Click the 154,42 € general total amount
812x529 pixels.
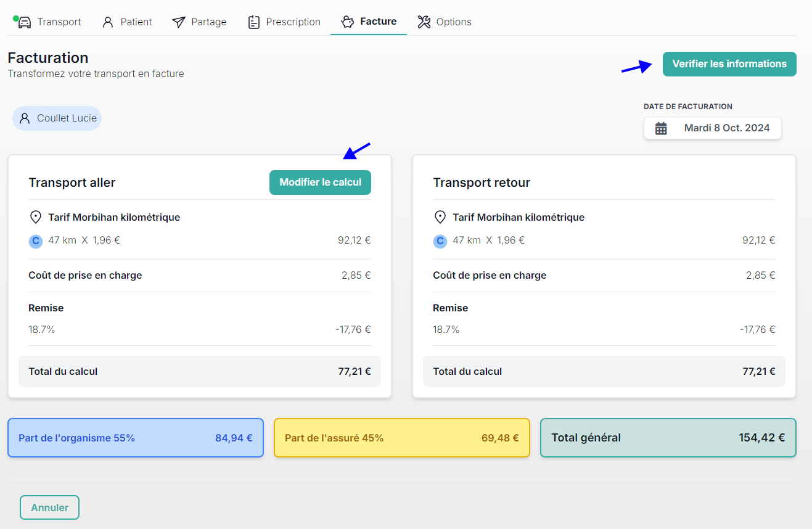pos(762,438)
